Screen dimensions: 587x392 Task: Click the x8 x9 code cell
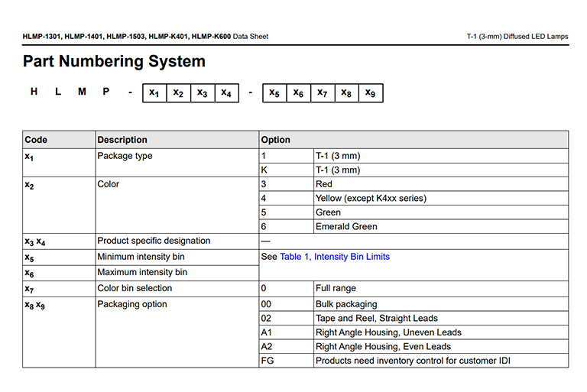[59, 332]
